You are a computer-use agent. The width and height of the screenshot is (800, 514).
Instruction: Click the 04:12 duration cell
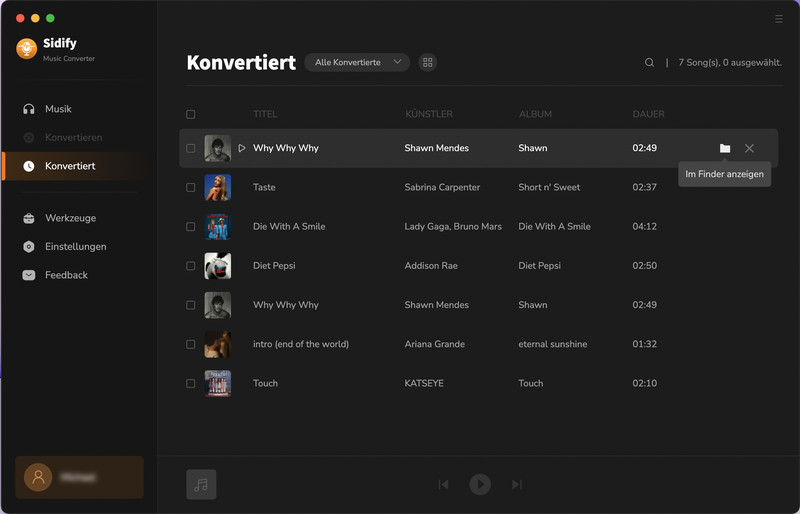[644, 227]
